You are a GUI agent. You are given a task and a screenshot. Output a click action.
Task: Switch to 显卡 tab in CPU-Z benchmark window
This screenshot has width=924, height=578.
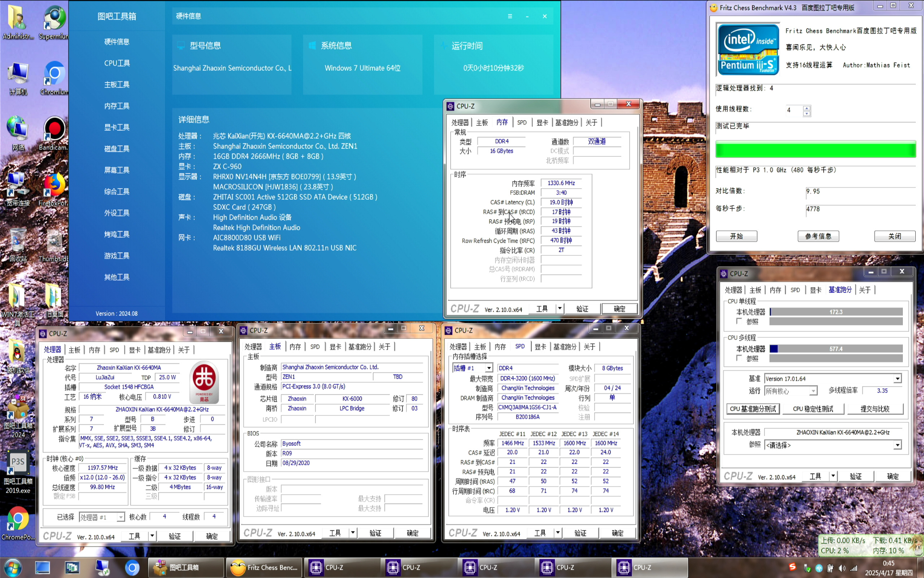[x=816, y=290]
